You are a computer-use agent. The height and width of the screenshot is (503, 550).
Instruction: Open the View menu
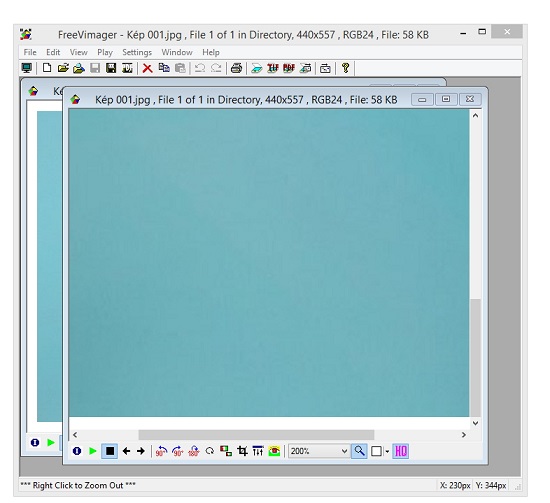click(79, 52)
